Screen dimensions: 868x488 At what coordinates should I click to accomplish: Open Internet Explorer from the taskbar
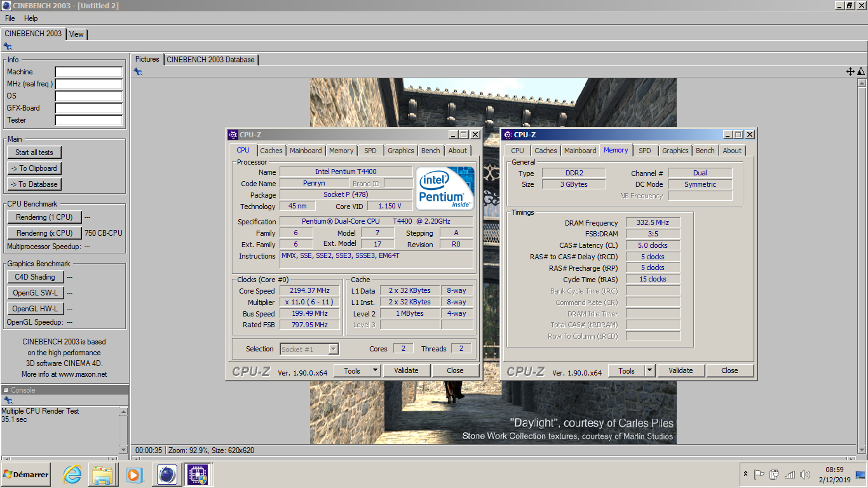(72, 475)
